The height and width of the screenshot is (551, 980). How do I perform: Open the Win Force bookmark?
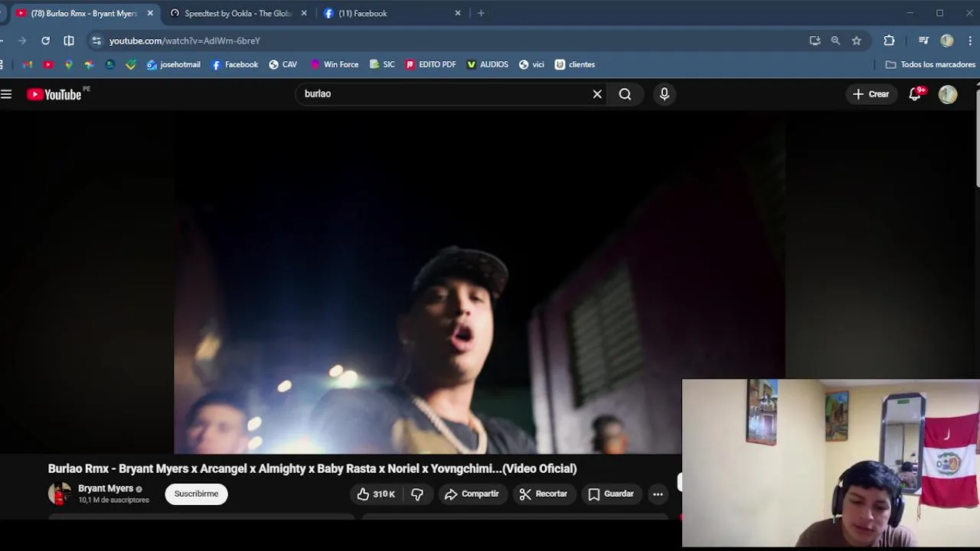pyautogui.click(x=335, y=64)
